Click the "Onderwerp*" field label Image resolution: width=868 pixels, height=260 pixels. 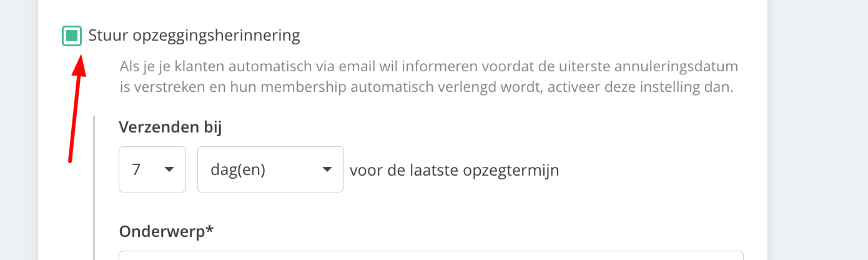(162, 231)
